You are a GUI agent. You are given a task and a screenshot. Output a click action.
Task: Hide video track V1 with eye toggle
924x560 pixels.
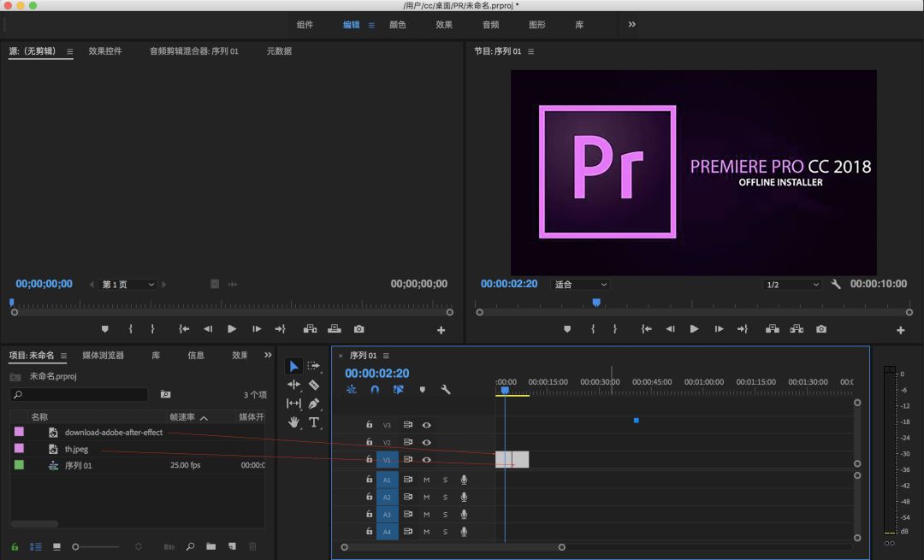tap(426, 460)
